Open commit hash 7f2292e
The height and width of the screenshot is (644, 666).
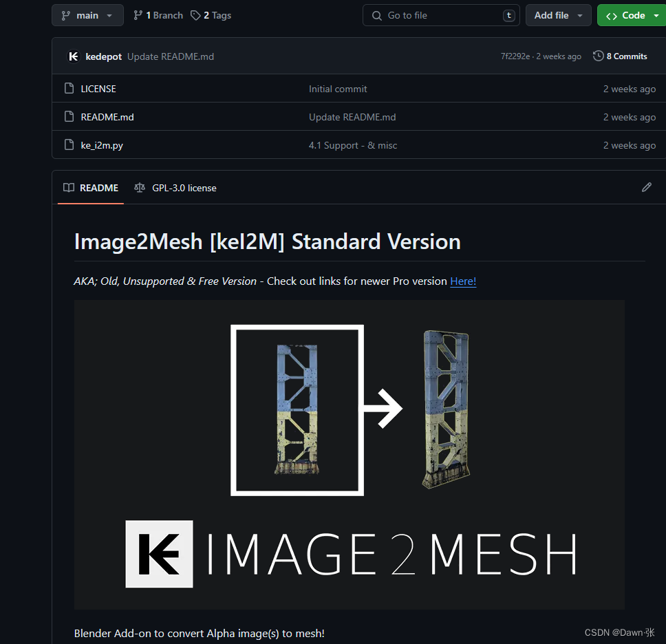pyautogui.click(x=515, y=56)
